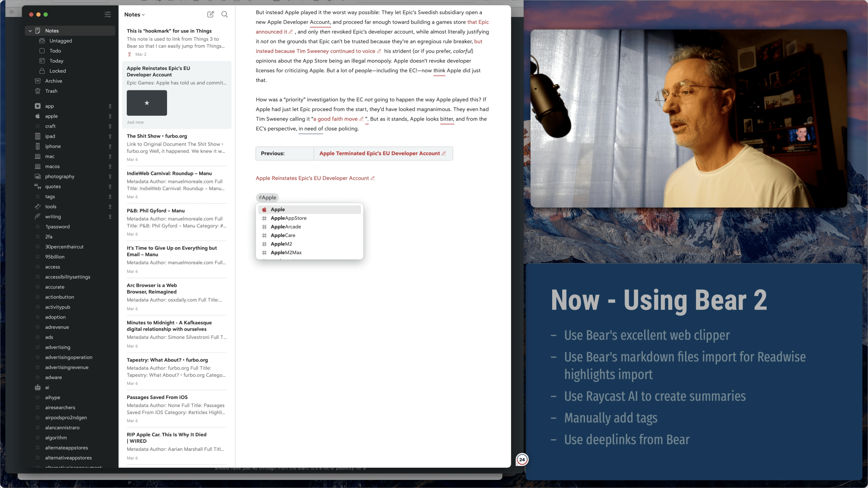Select the 1password tag
This screenshot has width=868, height=488.
click(57, 227)
